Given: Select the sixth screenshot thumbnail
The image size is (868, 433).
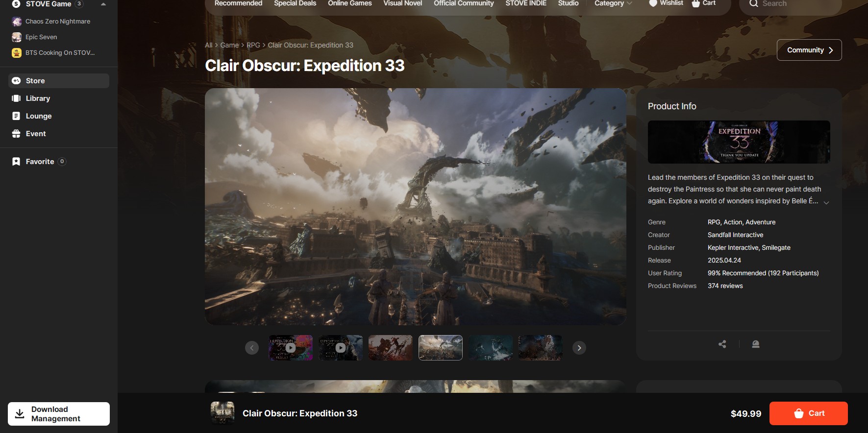Looking at the screenshot, I should 541,348.
